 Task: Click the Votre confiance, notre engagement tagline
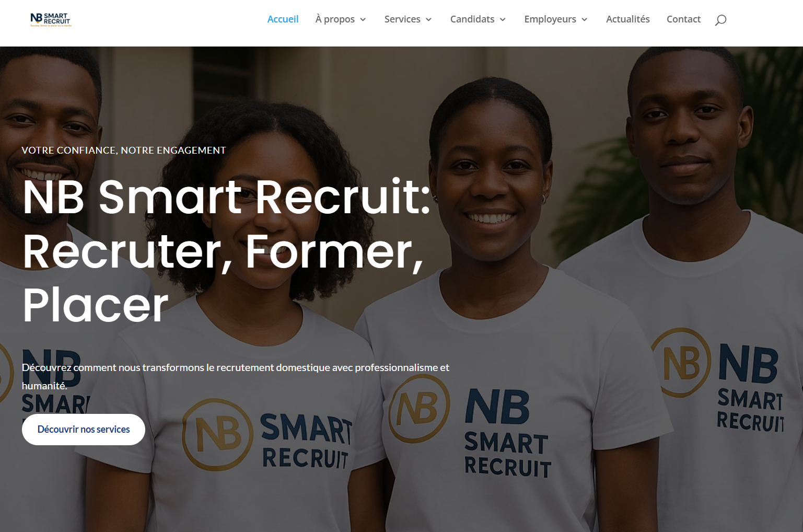(124, 151)
